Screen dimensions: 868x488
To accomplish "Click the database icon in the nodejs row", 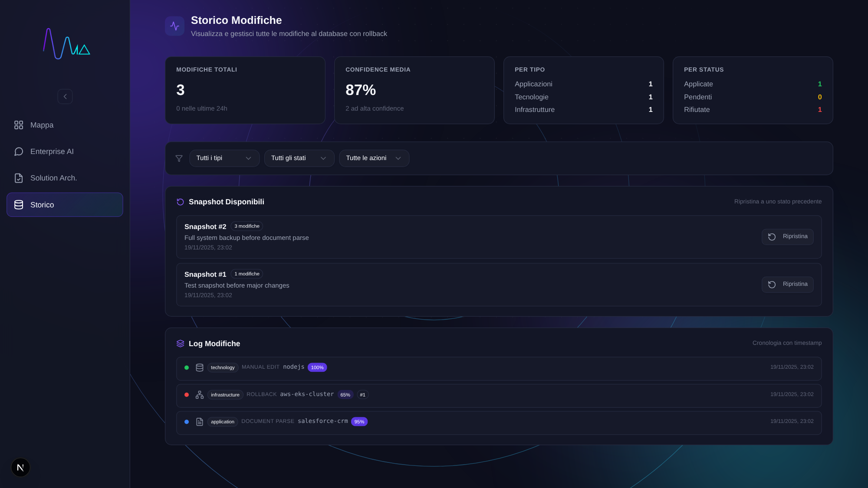I will 200,367.
